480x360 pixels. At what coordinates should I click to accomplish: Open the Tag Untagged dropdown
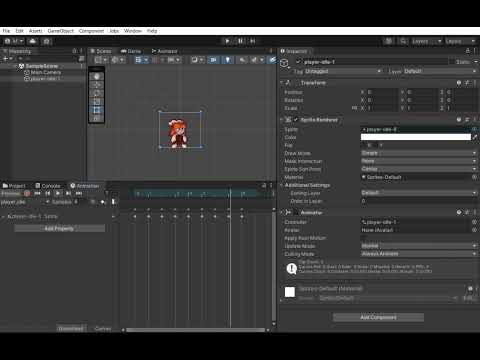[343, 71]
